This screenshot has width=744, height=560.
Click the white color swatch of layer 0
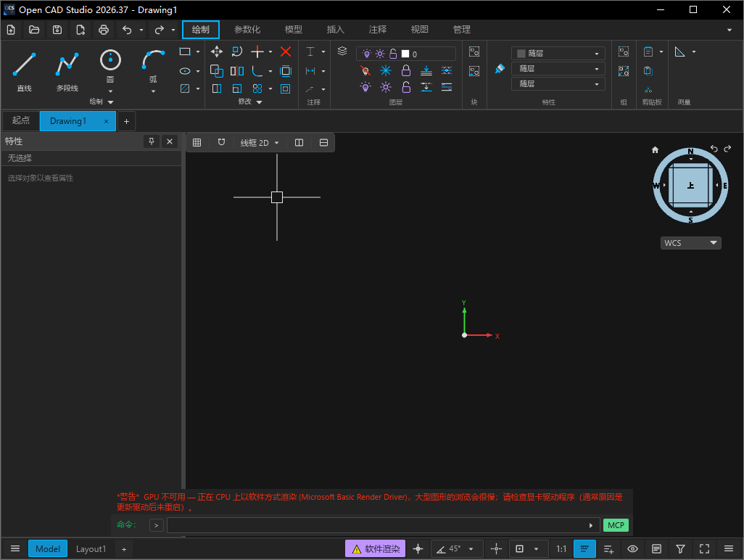tap(405, 54)
